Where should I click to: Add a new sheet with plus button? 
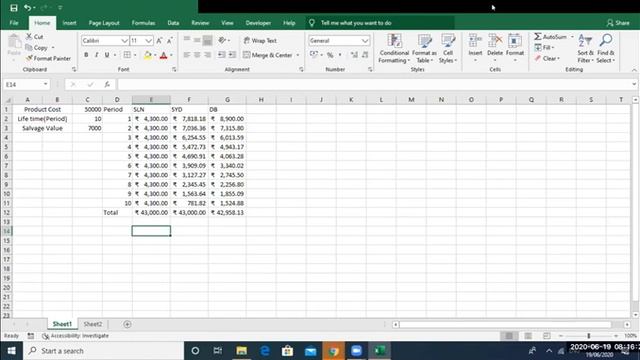[127, 324]
